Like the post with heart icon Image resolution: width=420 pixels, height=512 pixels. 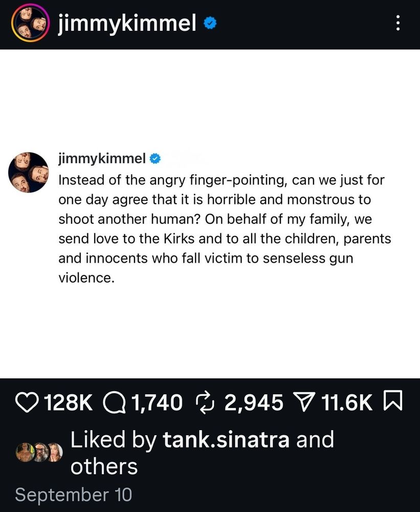(27, 402)
